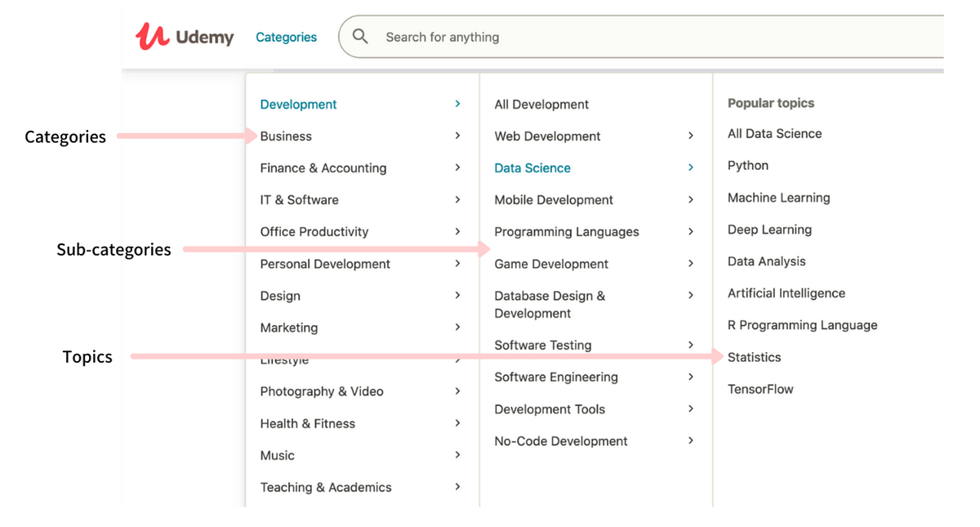Open the Development category
This screenshot has height=527, width=980.
(298, 104)
